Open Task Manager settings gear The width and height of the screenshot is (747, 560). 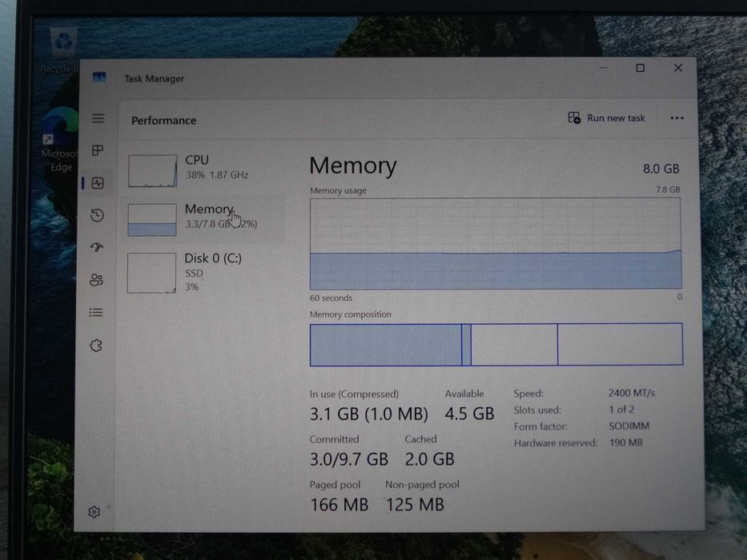(x=94, y=512)
